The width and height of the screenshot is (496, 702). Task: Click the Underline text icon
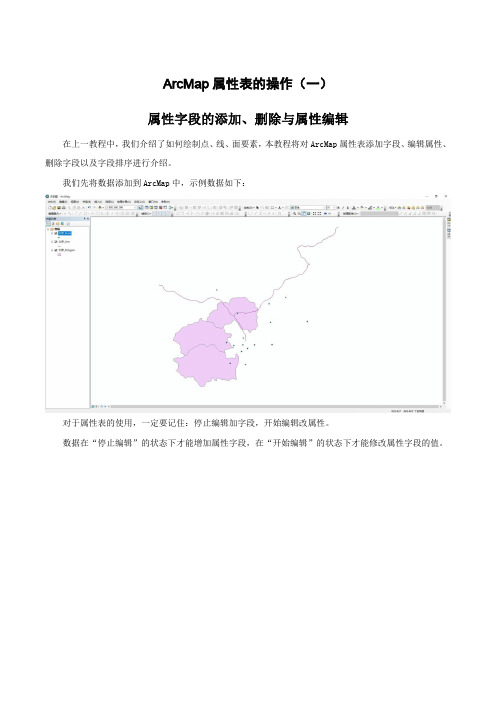pos(348,208)
